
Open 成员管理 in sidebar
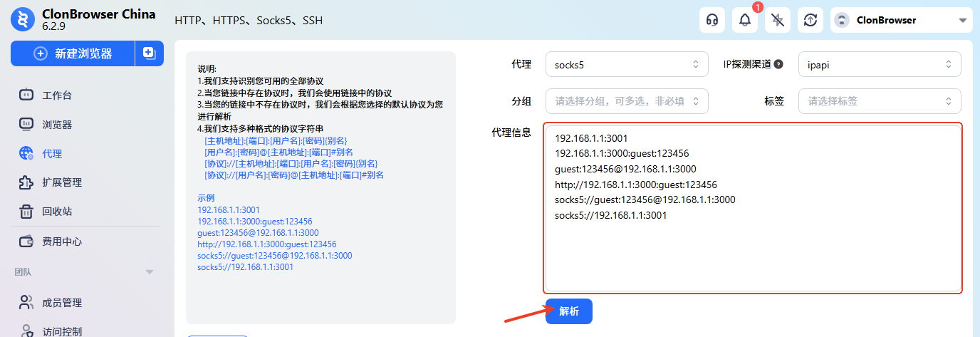(62, 303)
